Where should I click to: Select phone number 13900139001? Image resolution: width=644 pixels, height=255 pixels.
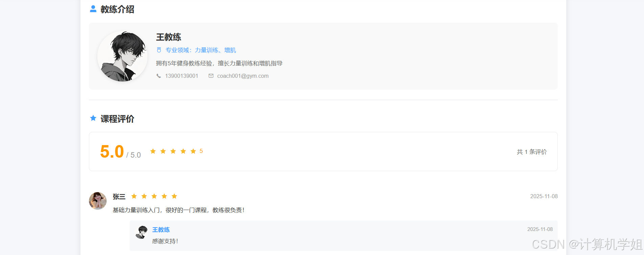pos(182,76)
